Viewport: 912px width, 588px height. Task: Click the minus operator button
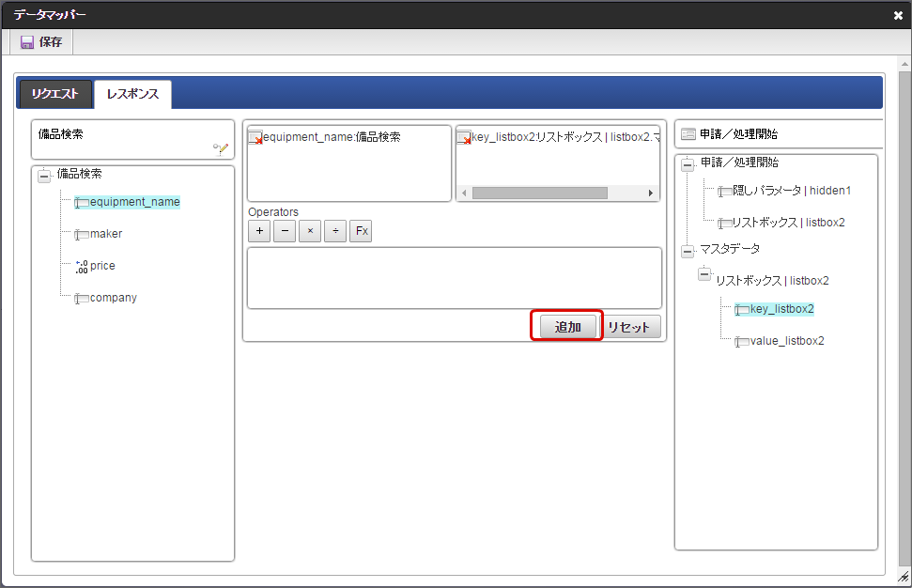pyautogui.click(x=285, y=231)
